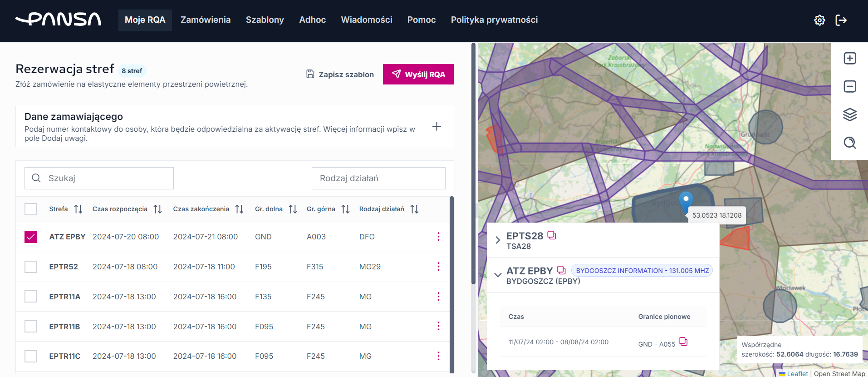Open the map layers panel
This screenshot has width=868, height=377.
click(x=849, y=114)
